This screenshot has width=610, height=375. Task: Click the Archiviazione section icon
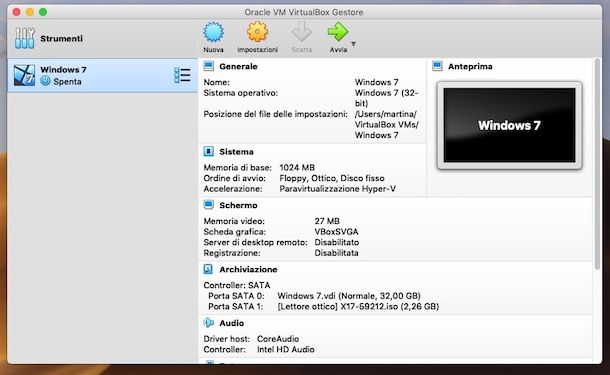208,269
